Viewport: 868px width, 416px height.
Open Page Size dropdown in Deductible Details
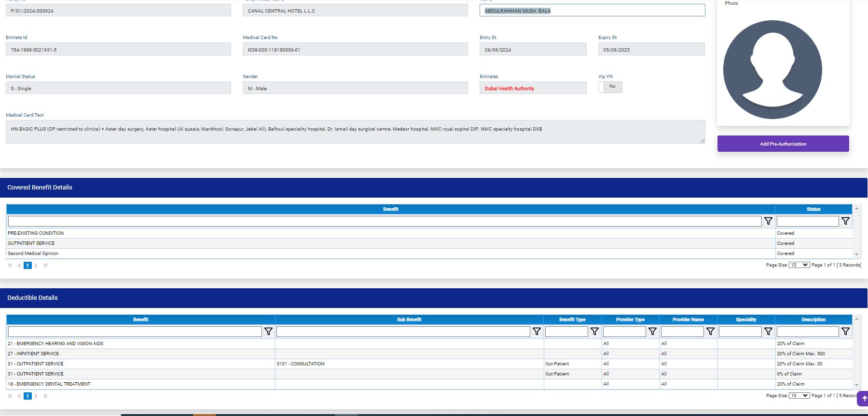[x=799, y=396]
